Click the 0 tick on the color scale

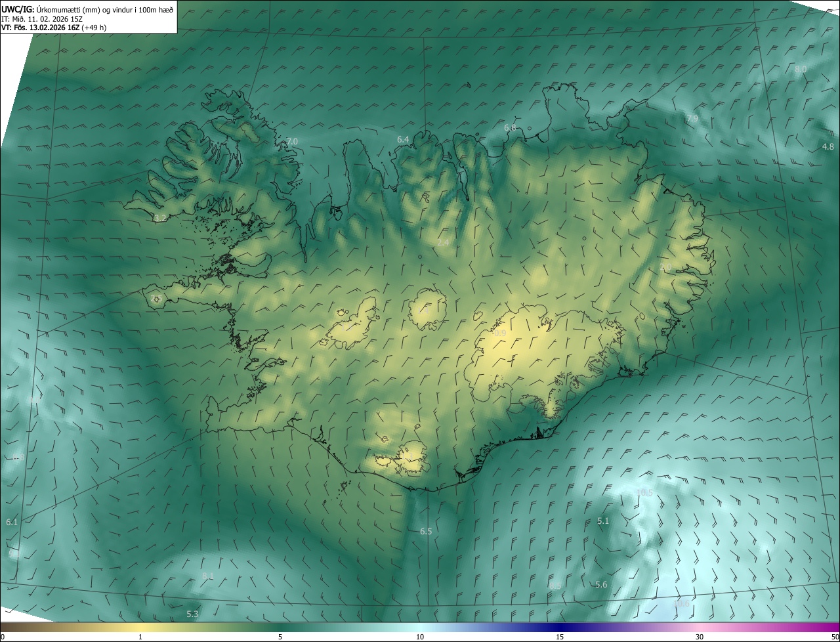click(3, 637)
